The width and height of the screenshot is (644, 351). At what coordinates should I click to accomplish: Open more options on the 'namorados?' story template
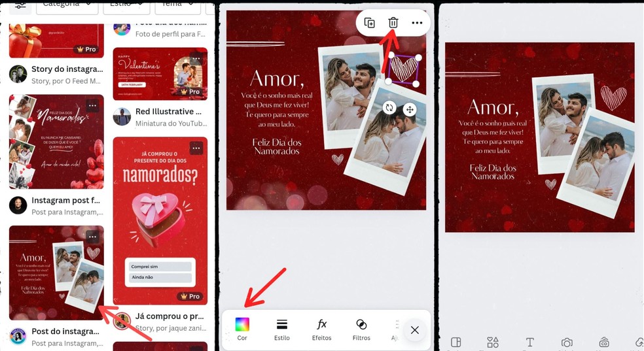196,148
